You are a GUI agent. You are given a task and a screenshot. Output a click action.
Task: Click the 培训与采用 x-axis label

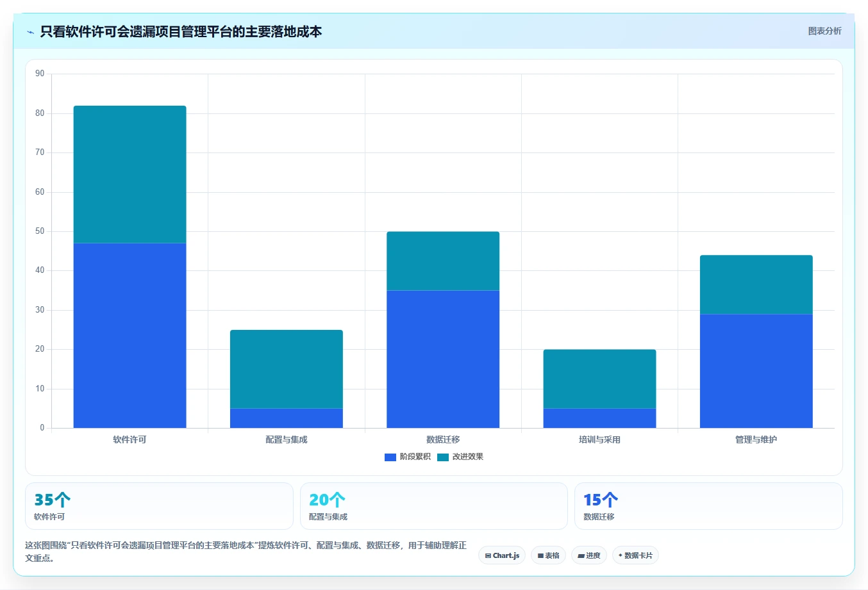pyautogui.click(x=600, y=439)
